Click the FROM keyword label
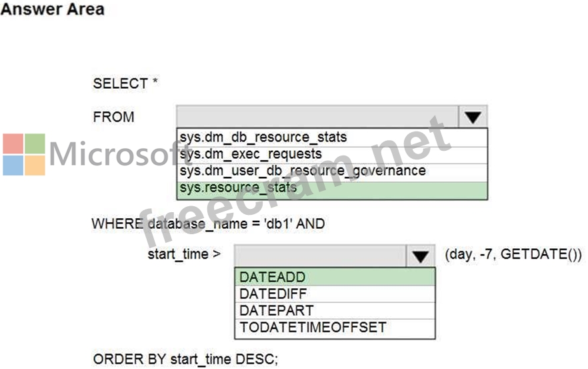 tap(113, 117)
